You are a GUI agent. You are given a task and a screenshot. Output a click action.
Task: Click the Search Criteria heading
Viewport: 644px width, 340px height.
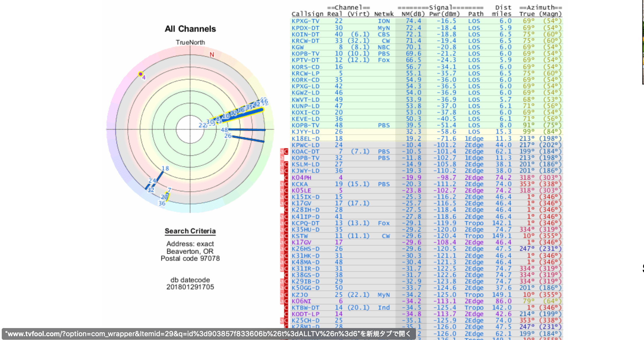(x=190, y=231)
